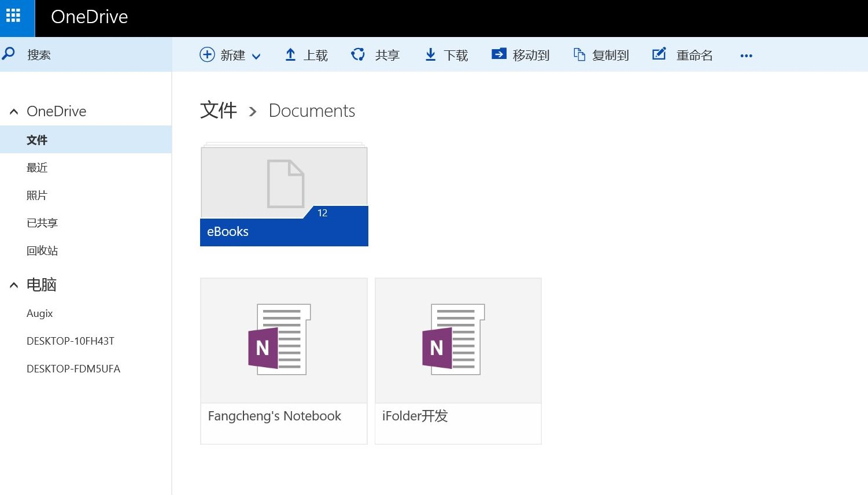Open the app launcher grid icon
868x495 pixels.
13,16
